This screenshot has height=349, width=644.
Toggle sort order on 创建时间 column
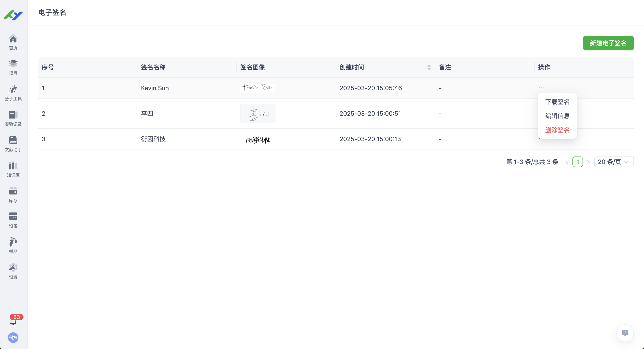pyautogui.click(x=429, y=67)
